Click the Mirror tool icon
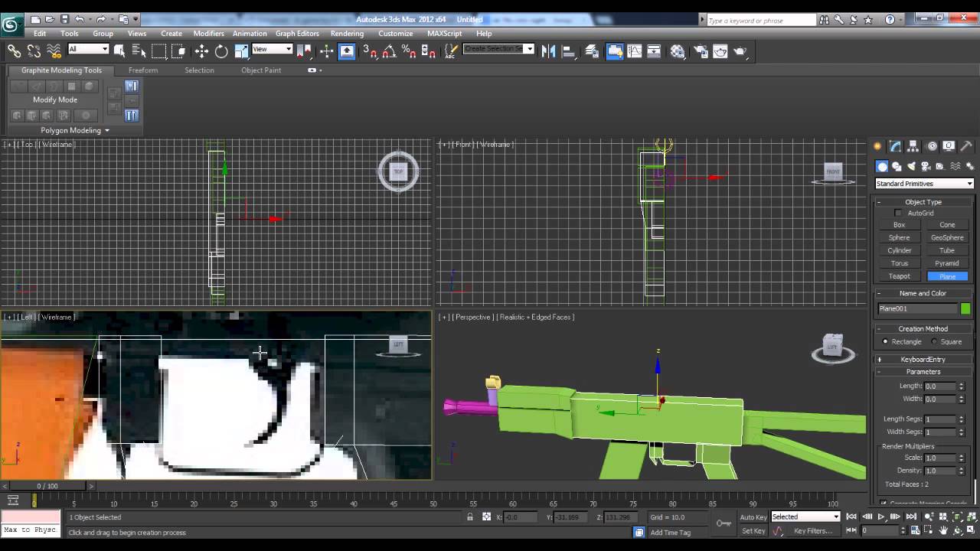 pyautogui.click(x=548, y=51)
